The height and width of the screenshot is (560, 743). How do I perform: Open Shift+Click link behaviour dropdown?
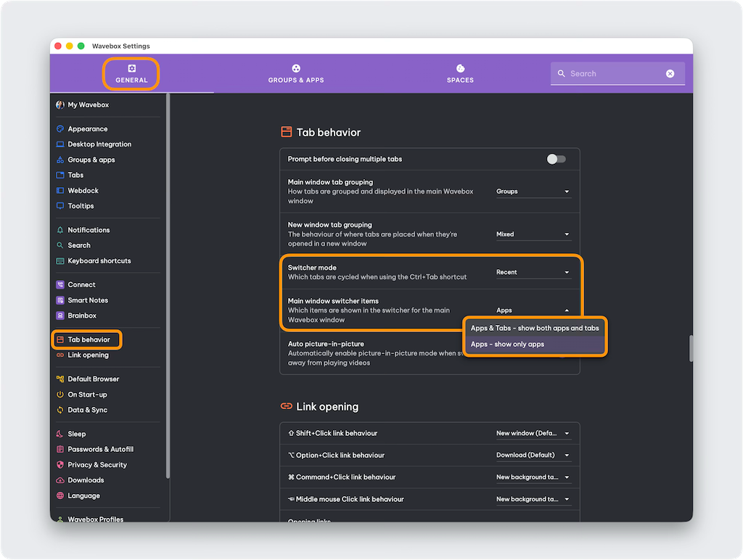click(x=533, y=434)
